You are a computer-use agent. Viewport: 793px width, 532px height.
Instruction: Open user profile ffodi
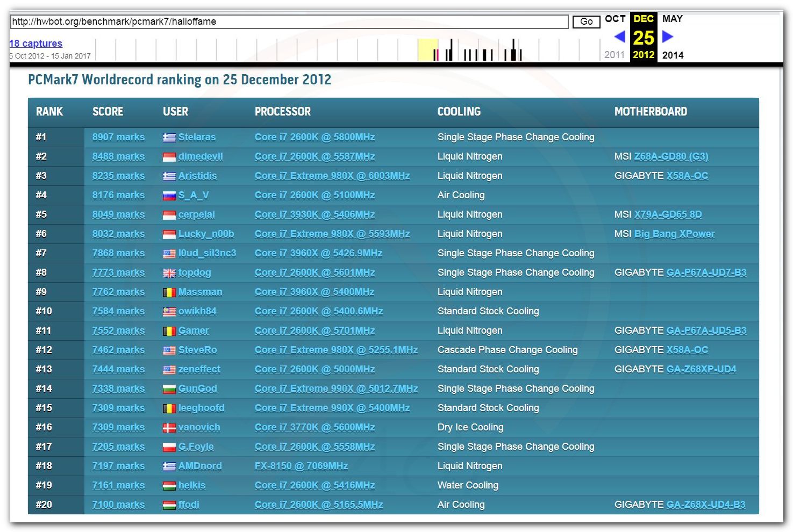click(189, 505)
